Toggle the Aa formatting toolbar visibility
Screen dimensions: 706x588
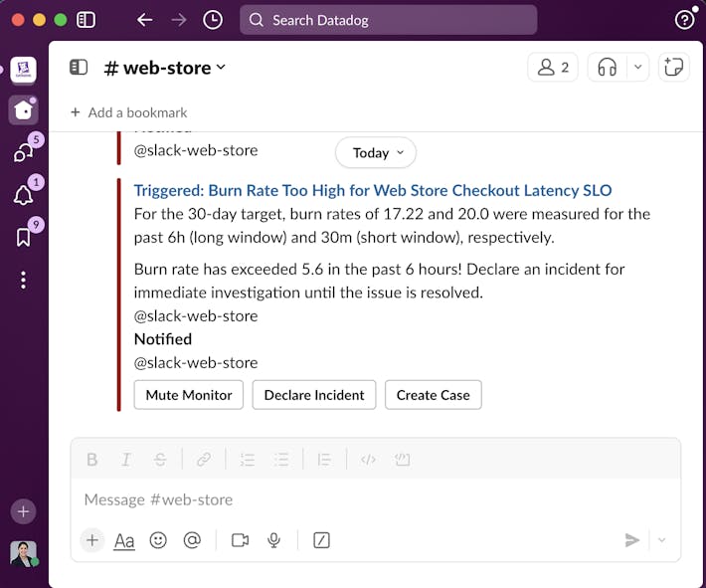click(124, 540)
